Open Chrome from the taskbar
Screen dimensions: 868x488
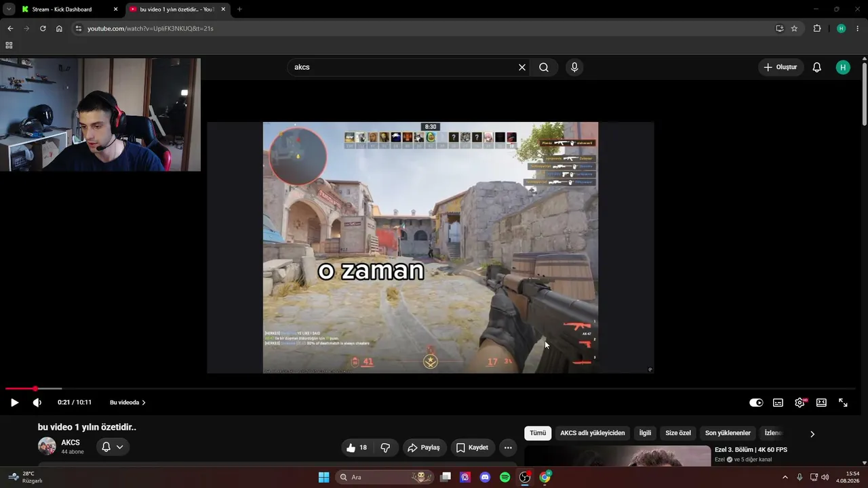pos(545,477)
